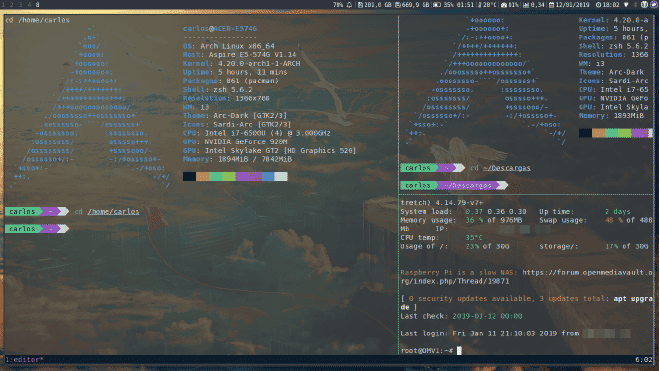Click 'Memory: 1893MiB' in right terminal
Image resolution: width=660 pixels, height=371 pixels.
pyautogui.click(x=611, y=116)
